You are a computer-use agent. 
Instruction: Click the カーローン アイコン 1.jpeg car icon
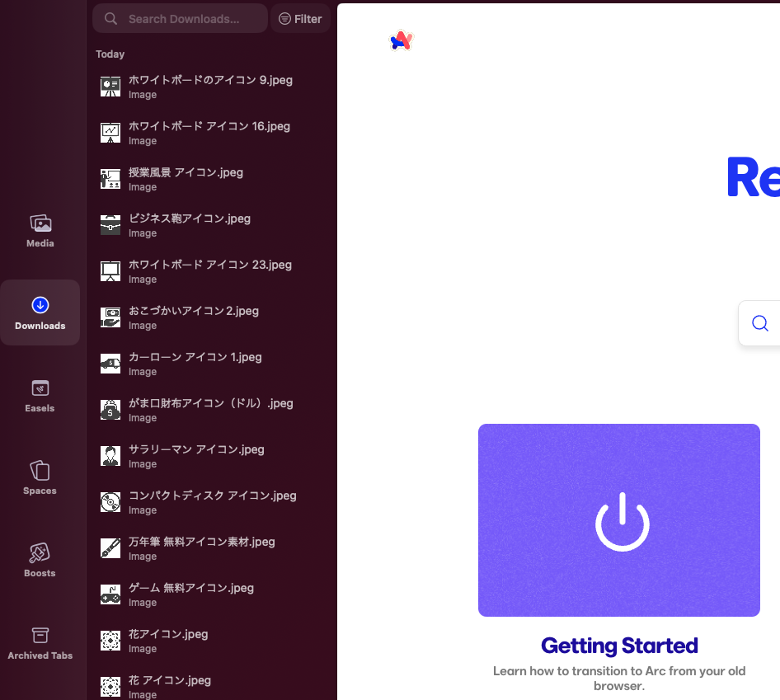coord(110,364)
